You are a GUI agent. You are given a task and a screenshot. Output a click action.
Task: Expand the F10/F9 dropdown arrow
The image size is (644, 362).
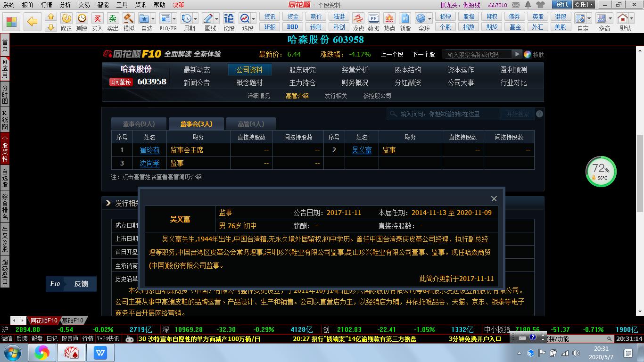click(174, 19)
